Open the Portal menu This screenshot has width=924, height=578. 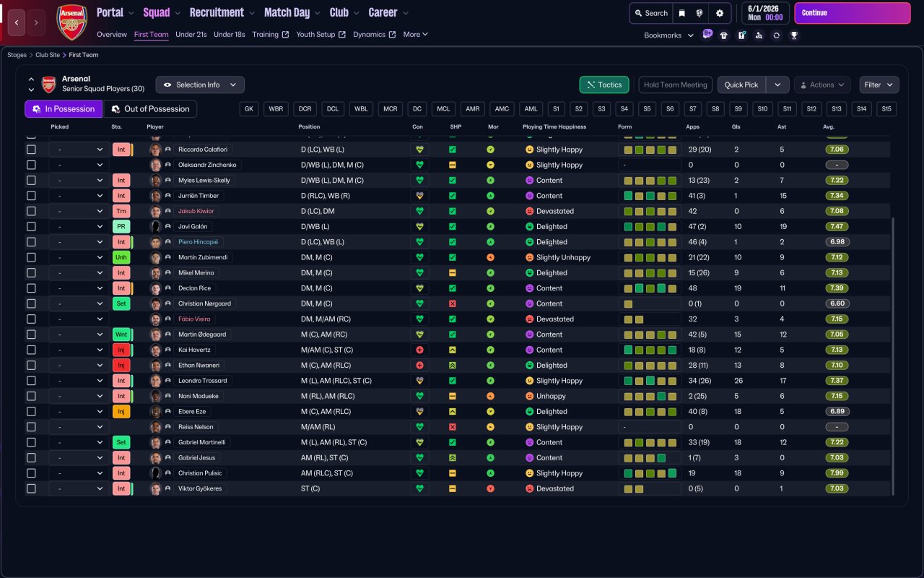tap(115, 12)
